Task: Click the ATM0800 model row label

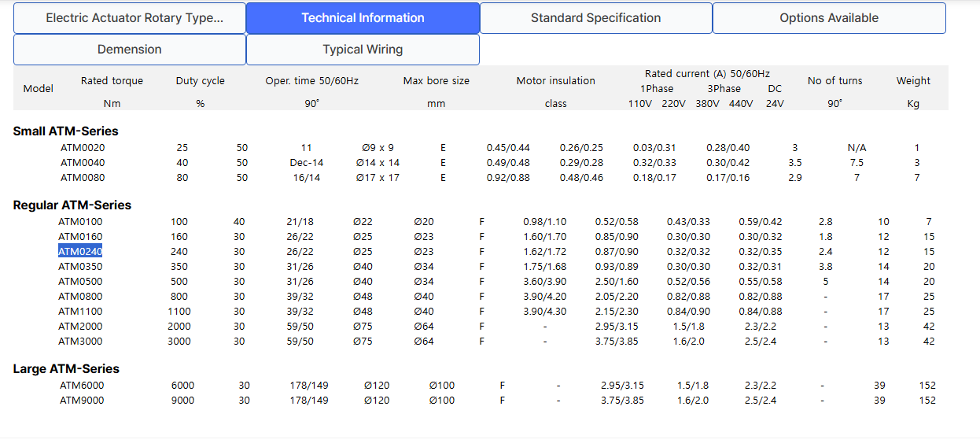Action: coord(80,297)
